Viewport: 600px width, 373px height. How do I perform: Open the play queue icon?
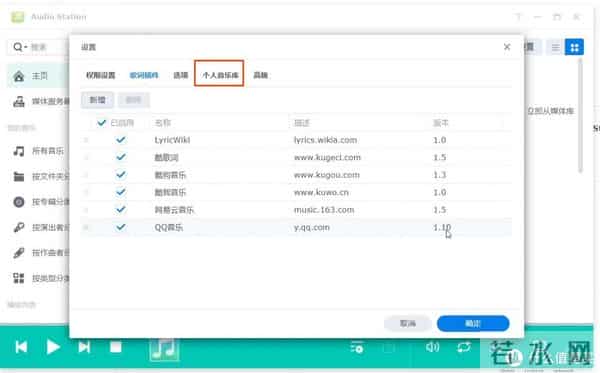(357, 347)
